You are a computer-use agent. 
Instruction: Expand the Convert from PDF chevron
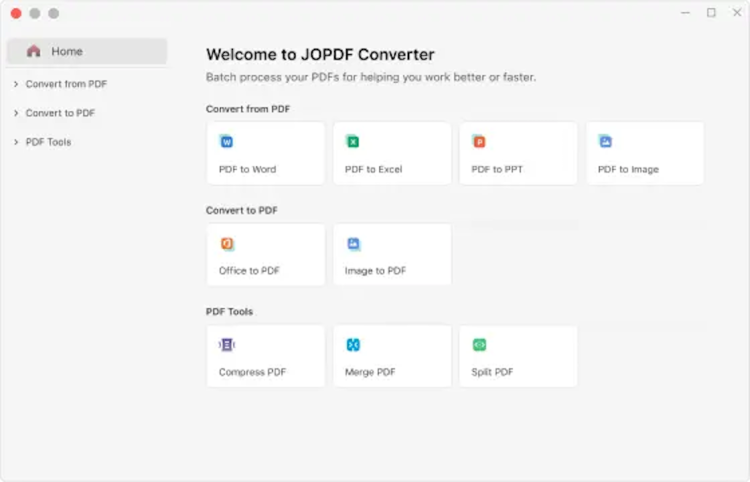tap(16, 85)
